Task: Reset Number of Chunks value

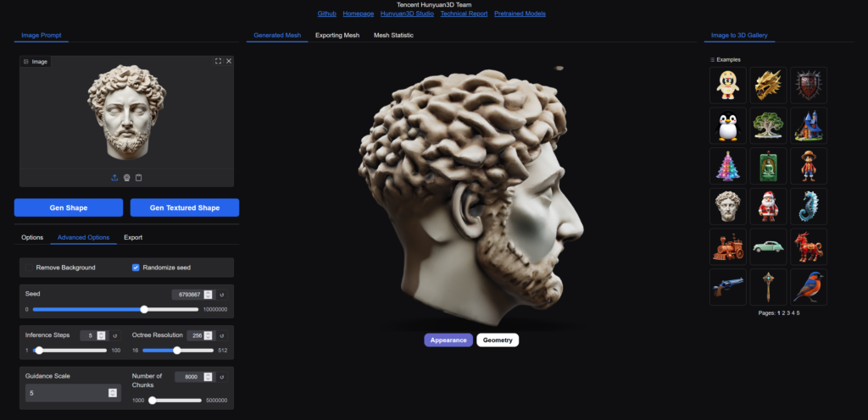Action: [x=222, y=378]
